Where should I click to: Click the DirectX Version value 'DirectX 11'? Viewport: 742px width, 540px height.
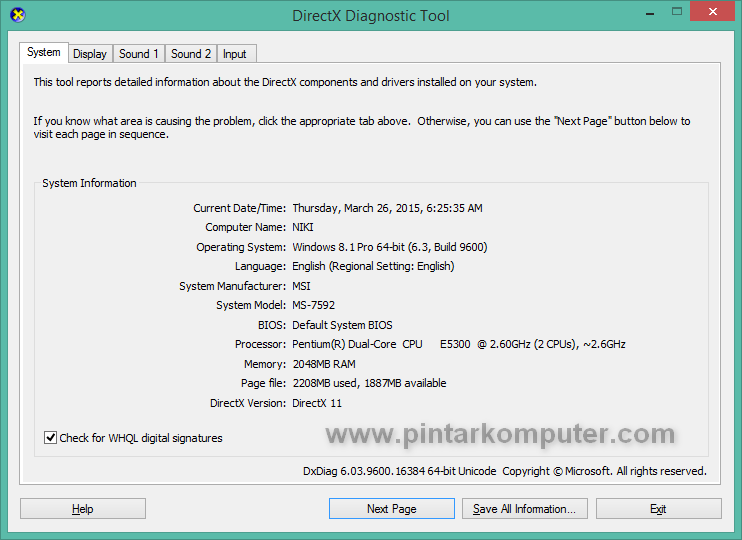(x=317, y=403)
